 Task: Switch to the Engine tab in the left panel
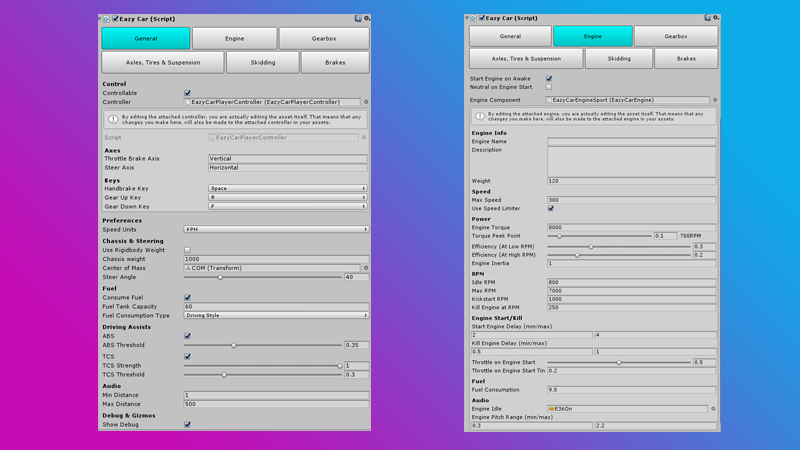pyautogui.click(x=235, y=38)
